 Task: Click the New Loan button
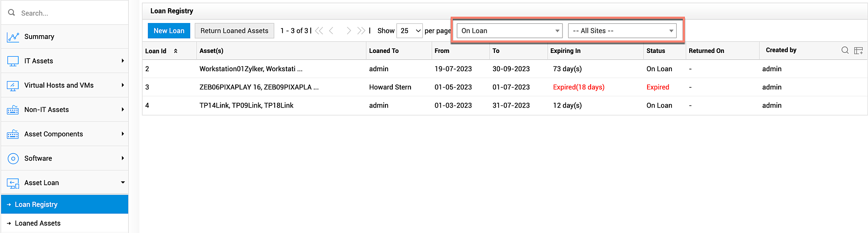click(169, 31)
